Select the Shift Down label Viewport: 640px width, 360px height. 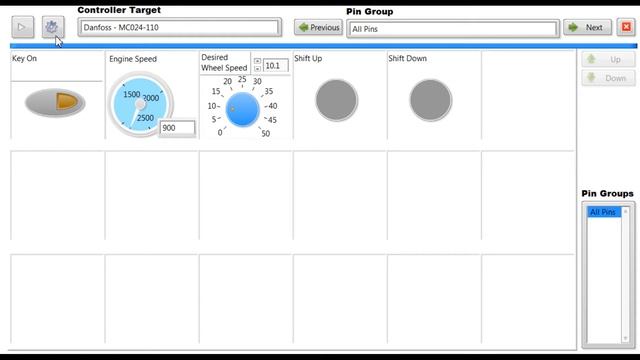pyautogui.click(x=407, y=58)
